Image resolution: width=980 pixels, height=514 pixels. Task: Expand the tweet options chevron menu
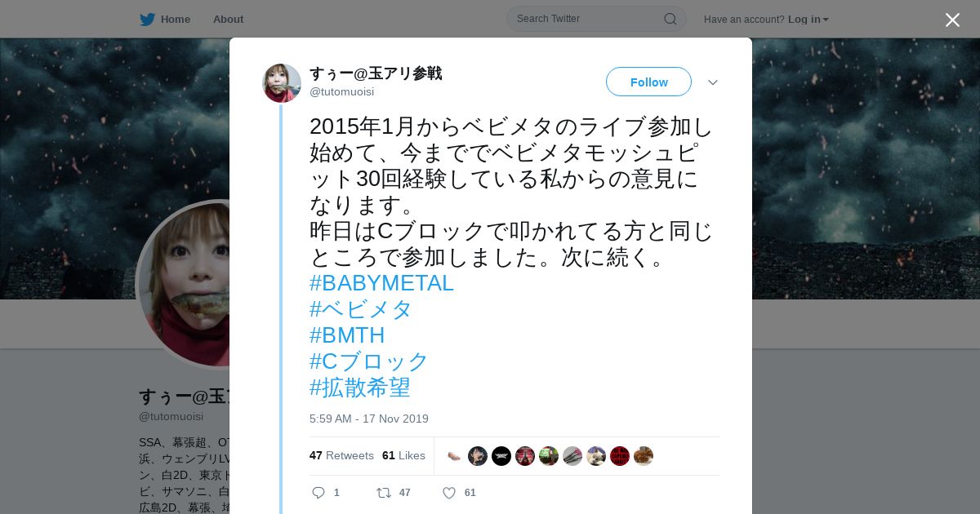pyautogui.click(x=712, y=82)
